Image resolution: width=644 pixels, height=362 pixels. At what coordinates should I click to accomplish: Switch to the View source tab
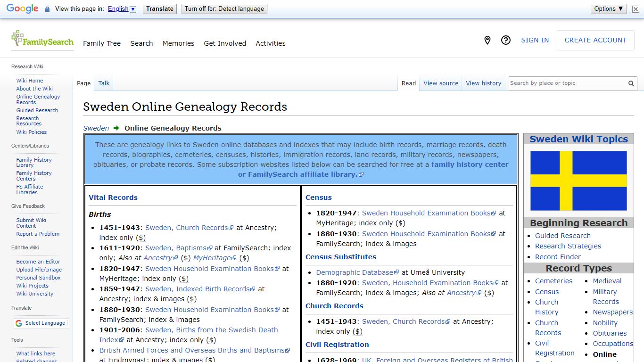tap(441, 83)
